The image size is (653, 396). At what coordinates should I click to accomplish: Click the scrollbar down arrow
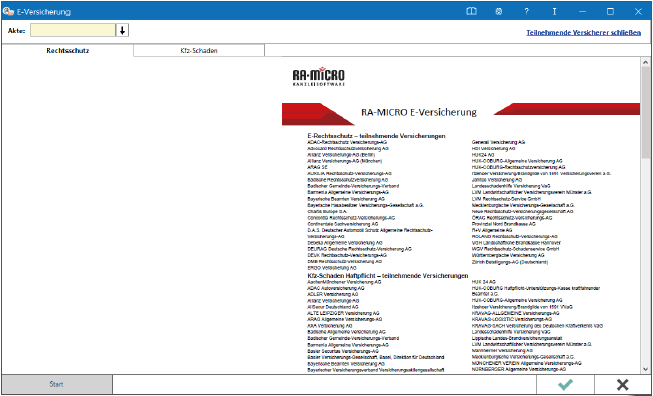click(x=646, y=369)
